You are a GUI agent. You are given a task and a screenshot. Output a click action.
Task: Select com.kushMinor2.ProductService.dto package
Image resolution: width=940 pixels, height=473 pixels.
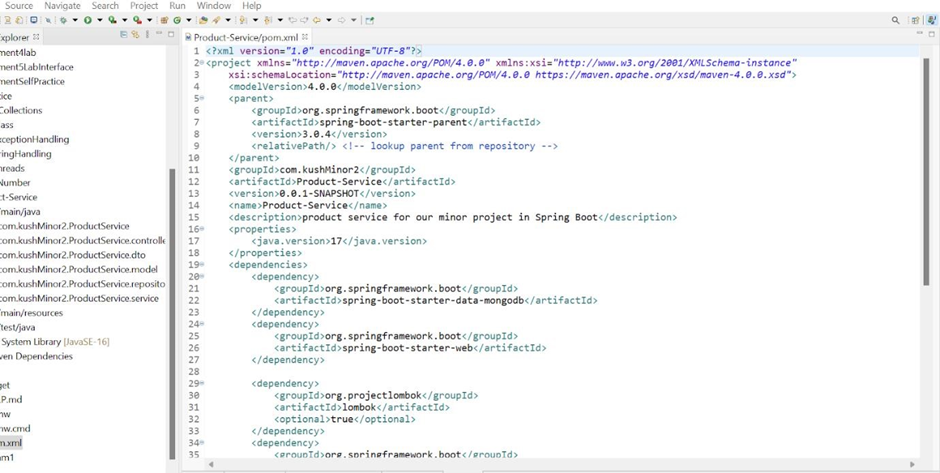click(72, 255)
